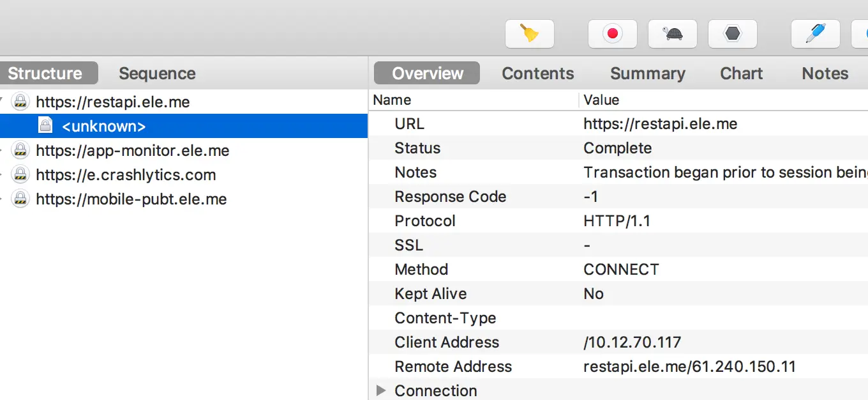This screenshot has width=868, height=400.
Task: Open the Chart tab
Action: [x=741, y=73]
